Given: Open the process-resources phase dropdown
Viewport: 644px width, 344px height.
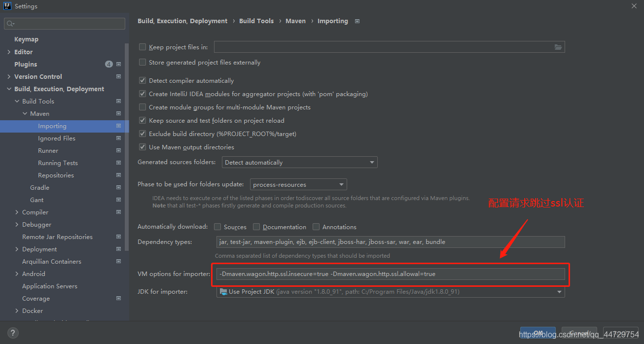Looking at the screenshot, I should [x=298, y=184].
